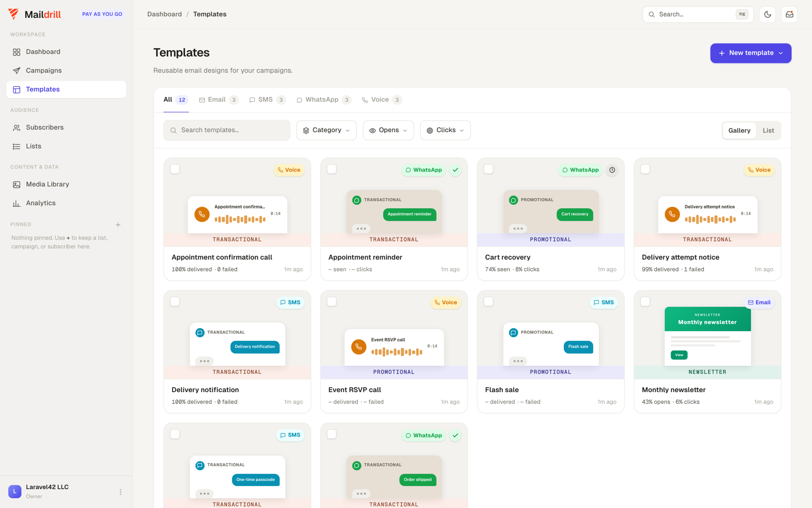Click WhatsApp badge on Cart recovery card

(580, 170)
